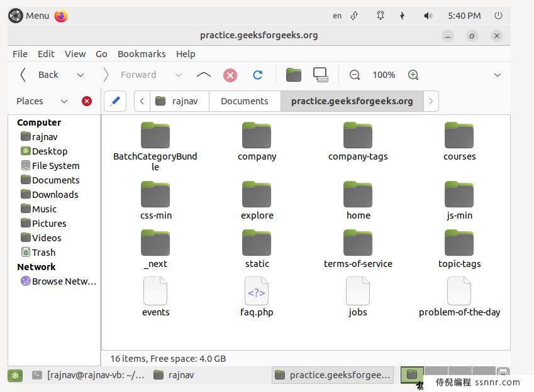Select the css-min folder
The width and height of the screenshot is (534, 392).
point(155,201)
